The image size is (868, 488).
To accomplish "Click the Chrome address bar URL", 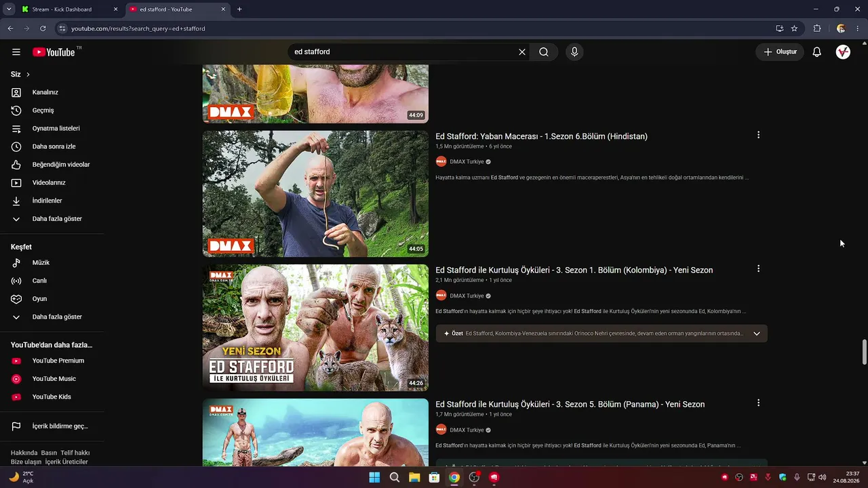I will 138,28.
